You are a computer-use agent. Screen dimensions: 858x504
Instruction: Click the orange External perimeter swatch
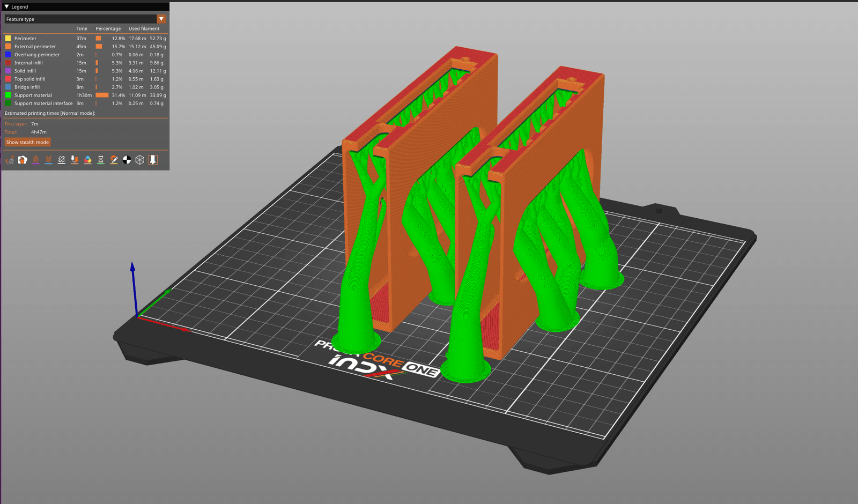8,46
